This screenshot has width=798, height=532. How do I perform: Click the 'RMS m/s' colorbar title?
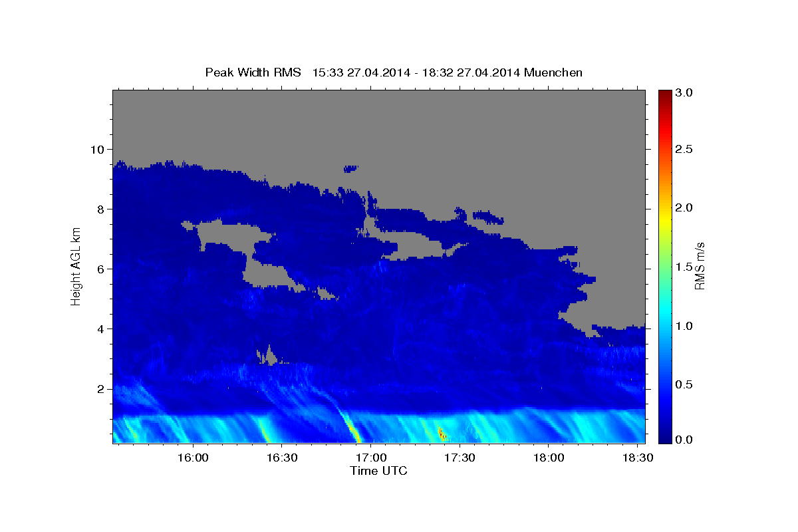700,266
